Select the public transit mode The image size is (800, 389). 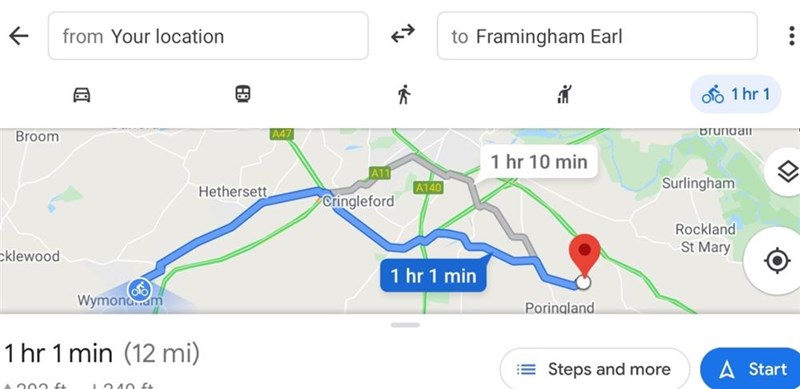243,94
